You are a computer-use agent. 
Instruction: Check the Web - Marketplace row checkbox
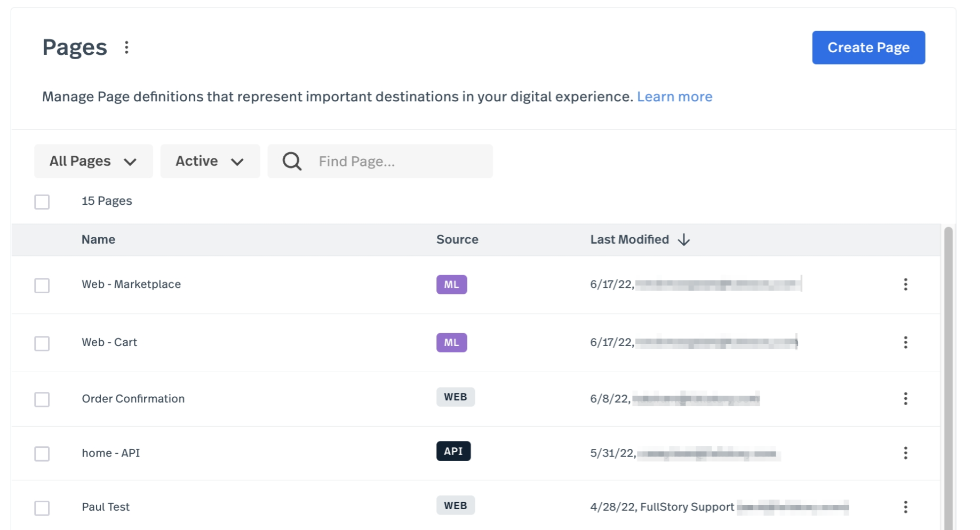(42, 286)
